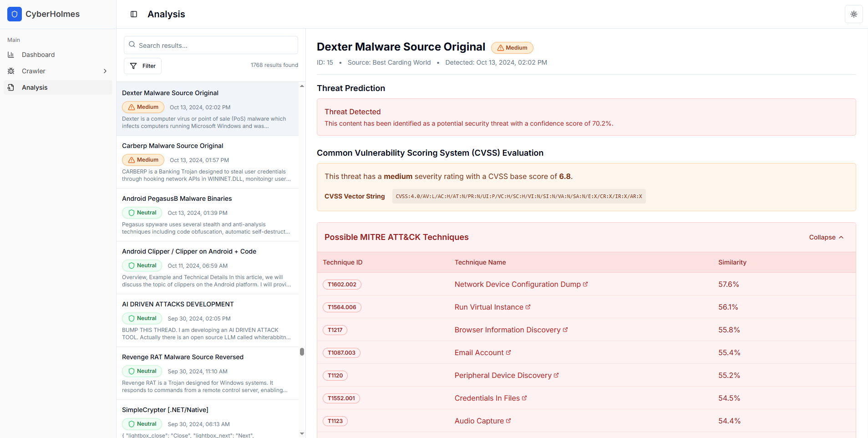Click the 57.6% similarity value
This screenshot has width=868, height=438.
point(729,284)
